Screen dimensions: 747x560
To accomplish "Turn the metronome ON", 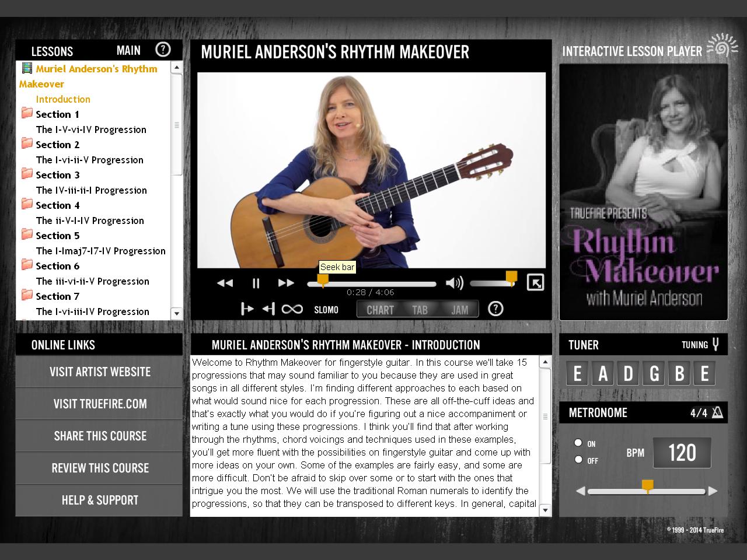I will pos(578,443).
